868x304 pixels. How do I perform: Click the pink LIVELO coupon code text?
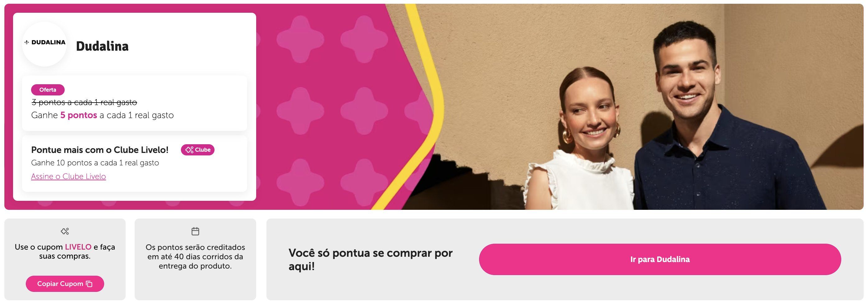click(78, 247)
